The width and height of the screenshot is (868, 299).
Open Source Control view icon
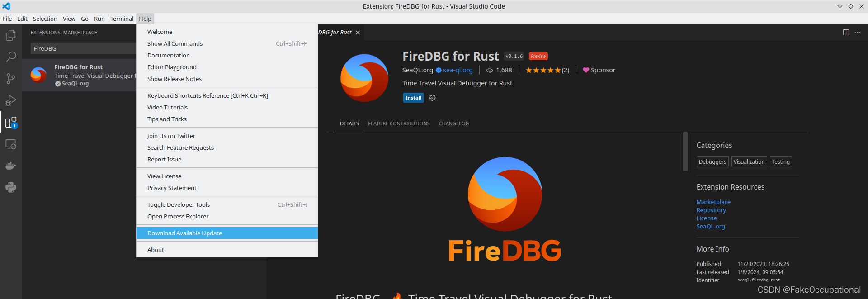(11, 79)
